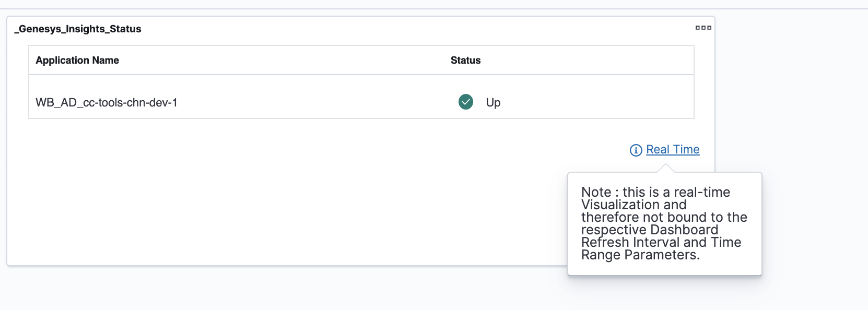The height and width of the screenshot is (310, 868).
Task: Sort by Status column header
Action: pyautogui.click(x=465, y=60)
